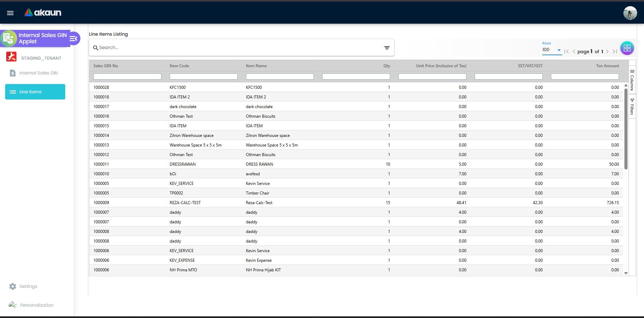Click the Line Items Listing heading
The image size is (644, 318).
click(109, 34)
